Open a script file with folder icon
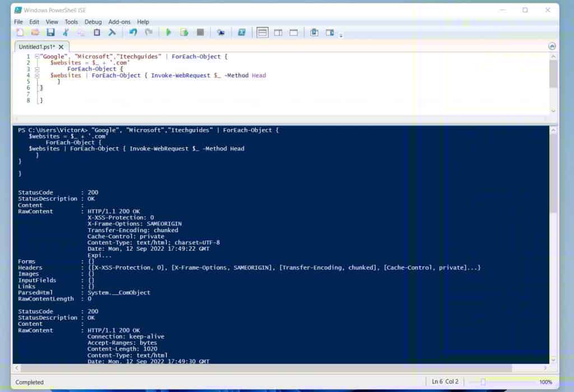This screenshot has width=574, height=392. coord(35,33)
